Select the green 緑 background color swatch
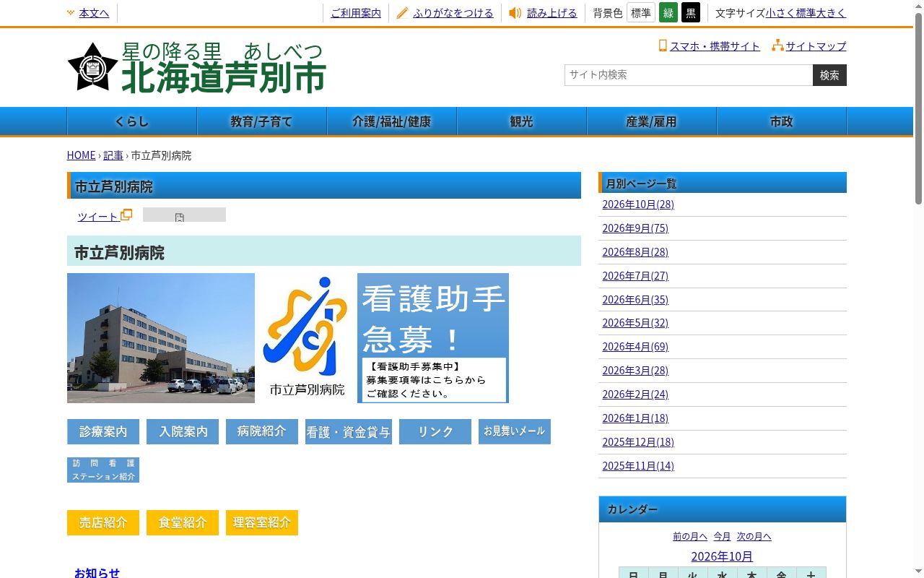924x578 pixels. point(668,13)
